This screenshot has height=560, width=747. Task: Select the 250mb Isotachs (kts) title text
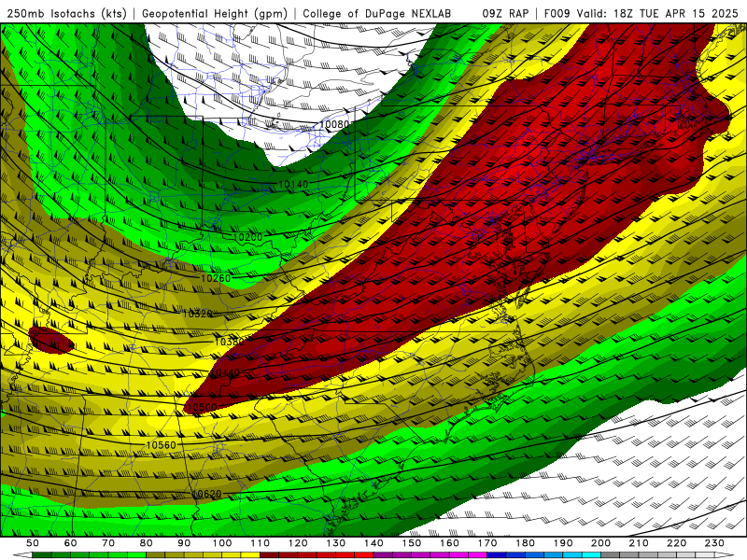[66, 14]
